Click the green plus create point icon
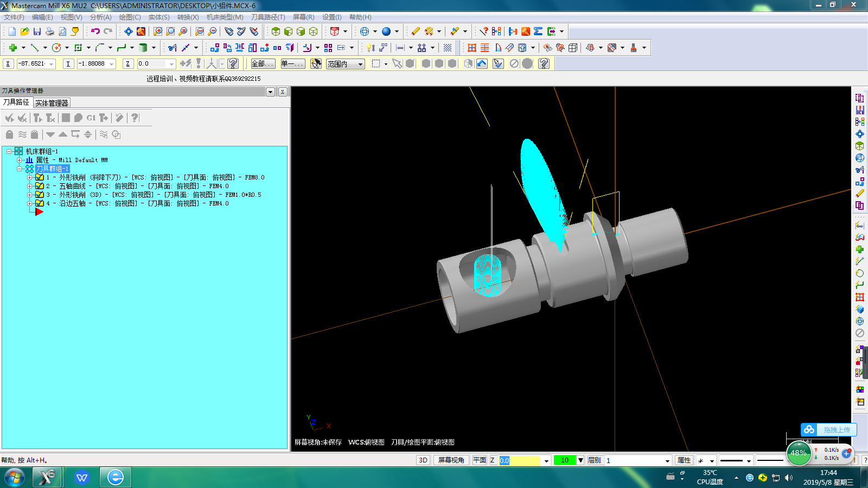 point(13,48)
